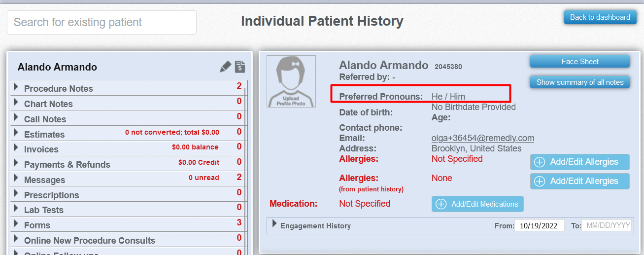The image size is (644, 255).
Task: Click the pencil edit patient icon
Action: 225,67
